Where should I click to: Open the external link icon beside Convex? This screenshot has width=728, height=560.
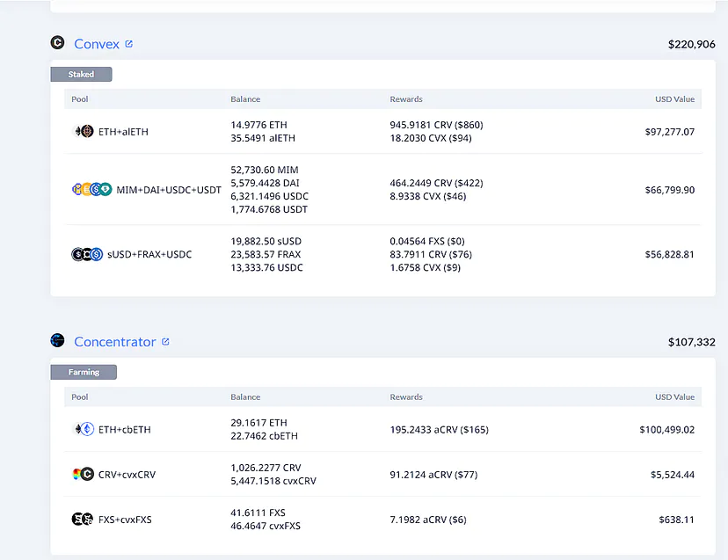click(x=129, y=44)
